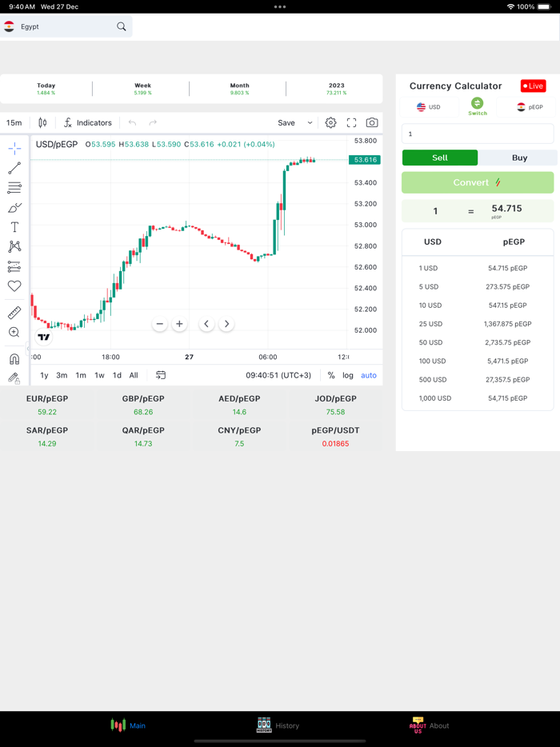Select the EUR/pEGP pair
560x747 pixels.
pyautogui.click(x=47, y=405)
